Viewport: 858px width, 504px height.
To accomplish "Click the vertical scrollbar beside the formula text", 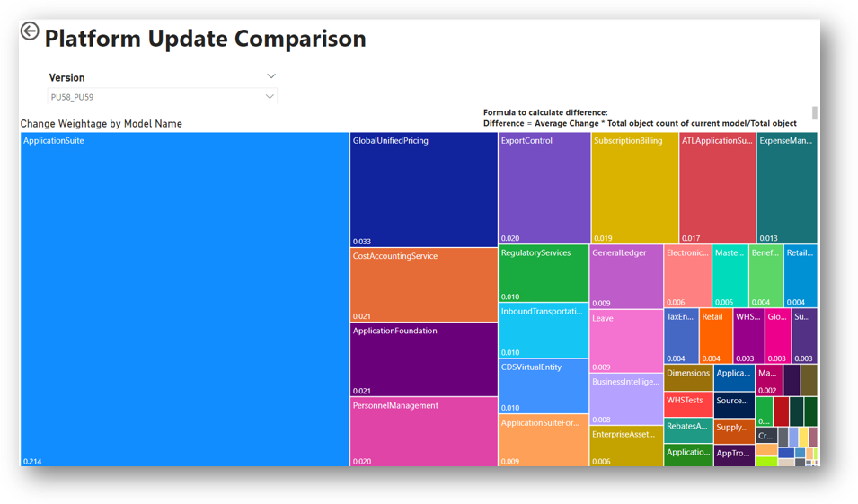I will [x=815, y=113].
